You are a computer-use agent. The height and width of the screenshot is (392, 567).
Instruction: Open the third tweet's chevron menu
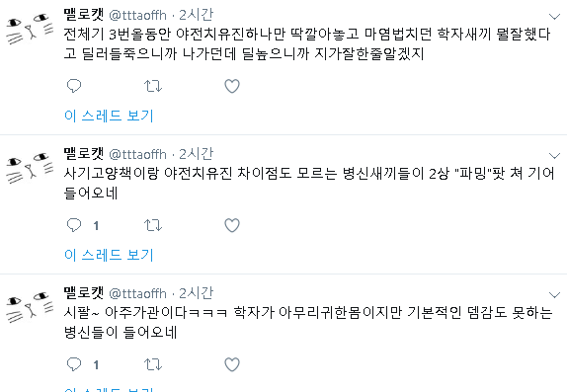554,294
